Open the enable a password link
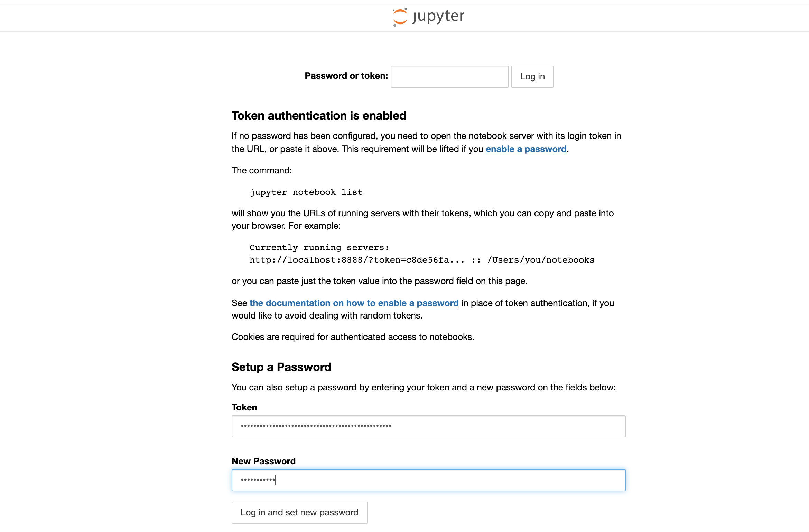 click(x=526, y=149)
